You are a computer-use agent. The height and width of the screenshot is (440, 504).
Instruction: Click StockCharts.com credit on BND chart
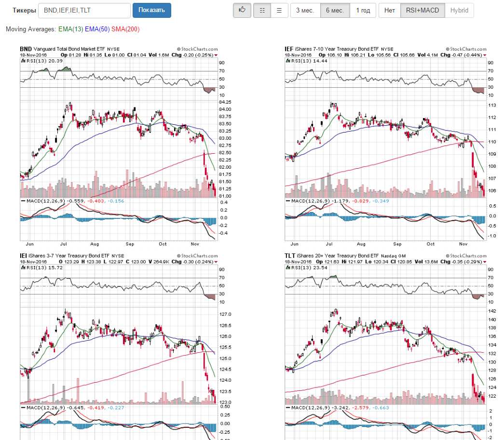[x=197, y=49]
